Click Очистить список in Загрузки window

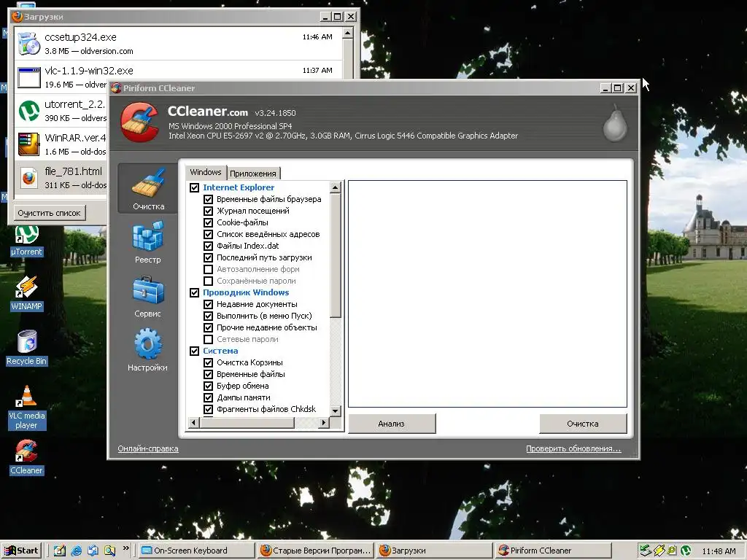49,213
